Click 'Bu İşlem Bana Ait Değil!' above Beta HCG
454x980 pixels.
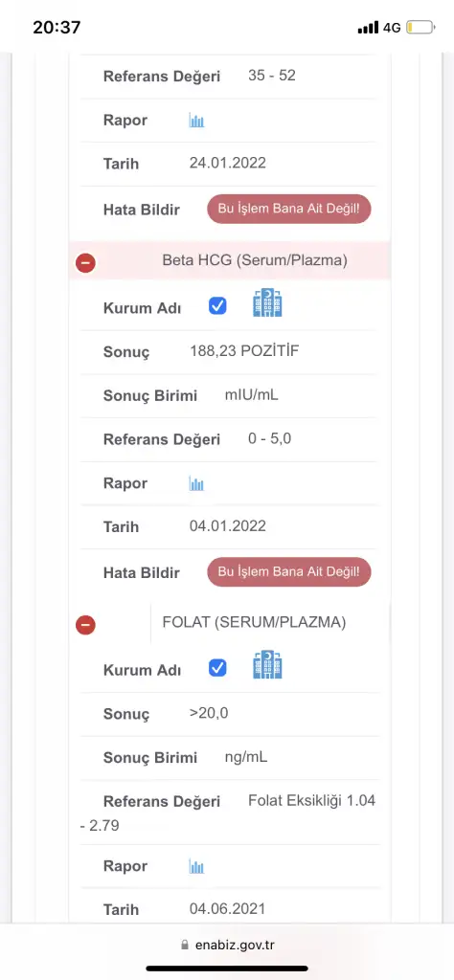(289, 209)
